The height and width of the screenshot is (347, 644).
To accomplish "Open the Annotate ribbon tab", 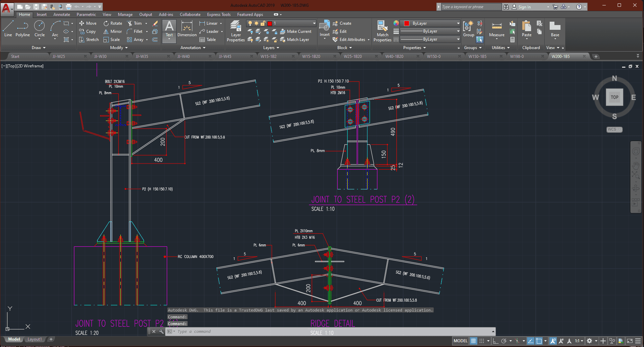I will pos(62,15).
